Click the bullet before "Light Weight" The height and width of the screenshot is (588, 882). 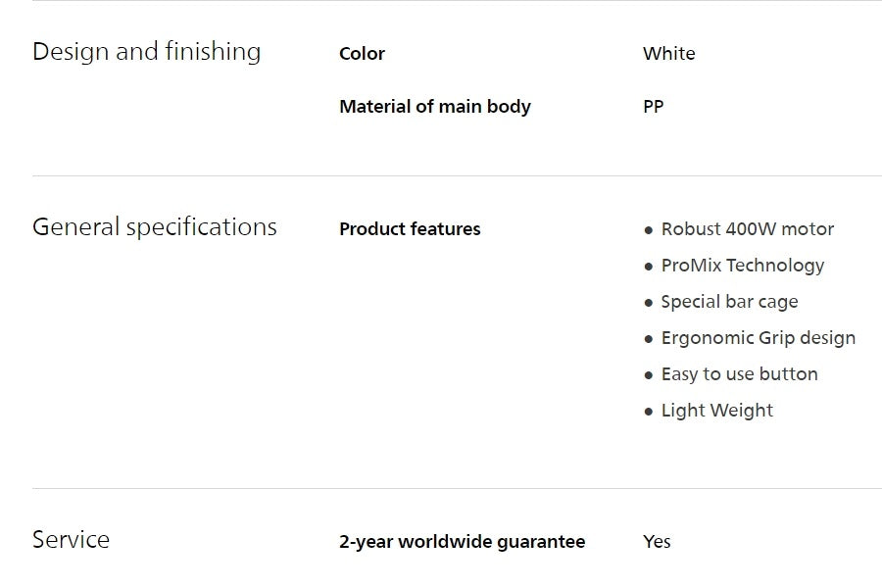click(x=648, y=413)
